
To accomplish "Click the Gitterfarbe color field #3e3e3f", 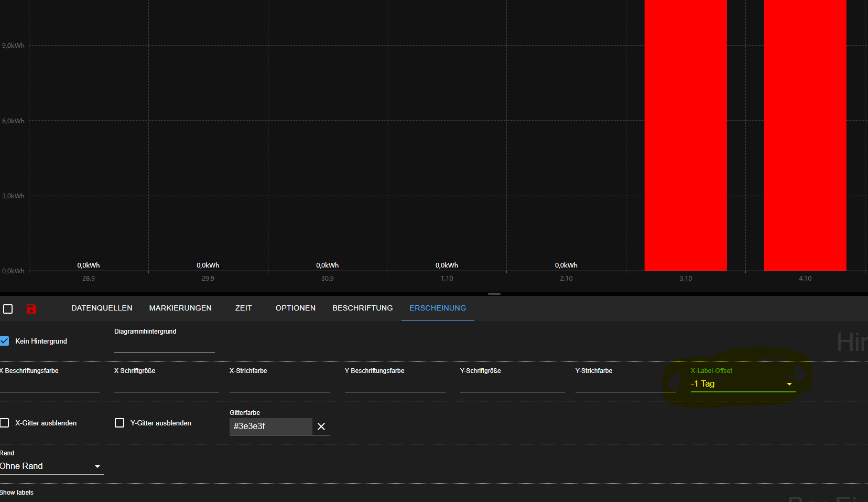I will coord(270,426).
